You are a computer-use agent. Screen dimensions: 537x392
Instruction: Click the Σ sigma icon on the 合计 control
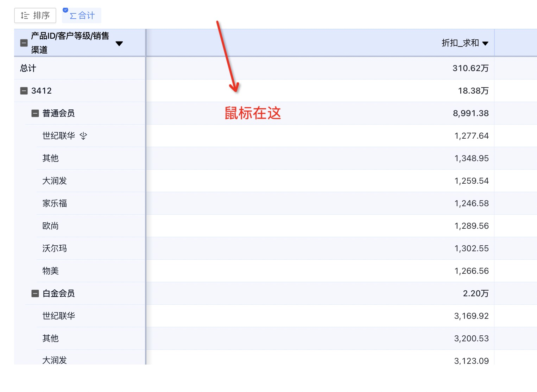pos(73,15)
